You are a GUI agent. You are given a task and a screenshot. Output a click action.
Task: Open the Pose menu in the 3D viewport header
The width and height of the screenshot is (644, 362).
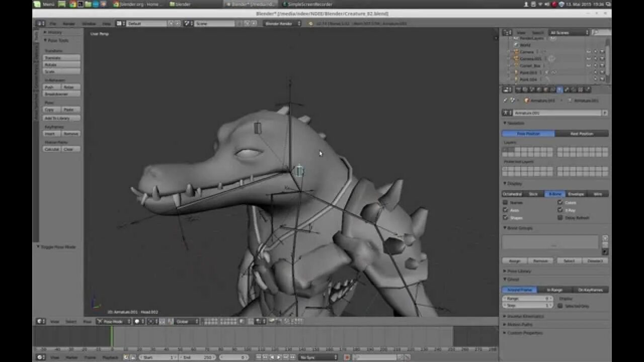click(x=87, y=321)
